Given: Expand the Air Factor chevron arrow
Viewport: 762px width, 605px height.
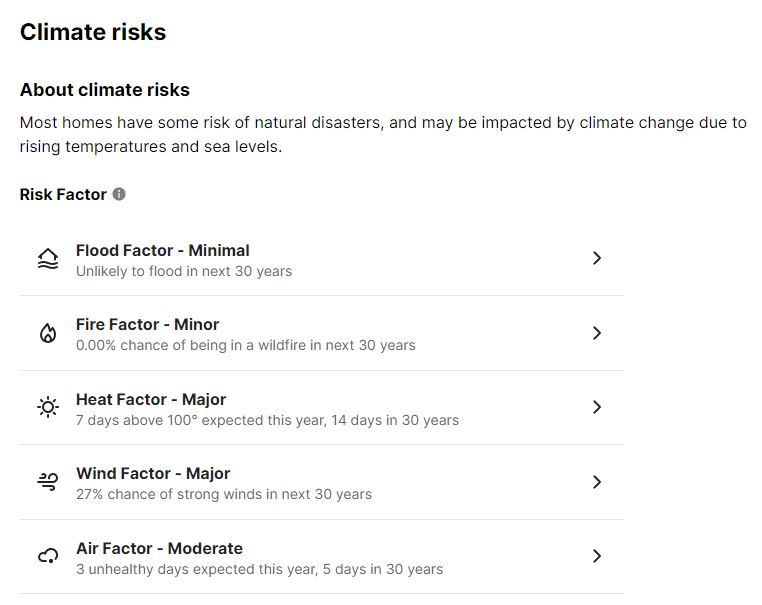Looking at the screenshot, I should 597,556.
